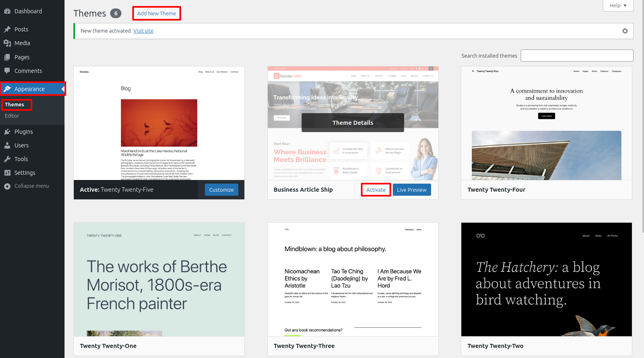This screenshot has width=644, height=358.
Task: Open the Twenty Twenty-Three theme thumbnail
Action: (x=353, y=279)
